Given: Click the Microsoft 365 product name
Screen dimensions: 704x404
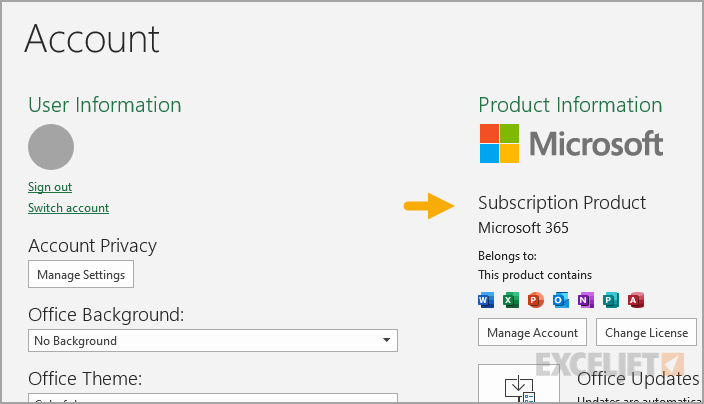Looking at the screenshot, I should pyautogui.click(x=523, y=228).
